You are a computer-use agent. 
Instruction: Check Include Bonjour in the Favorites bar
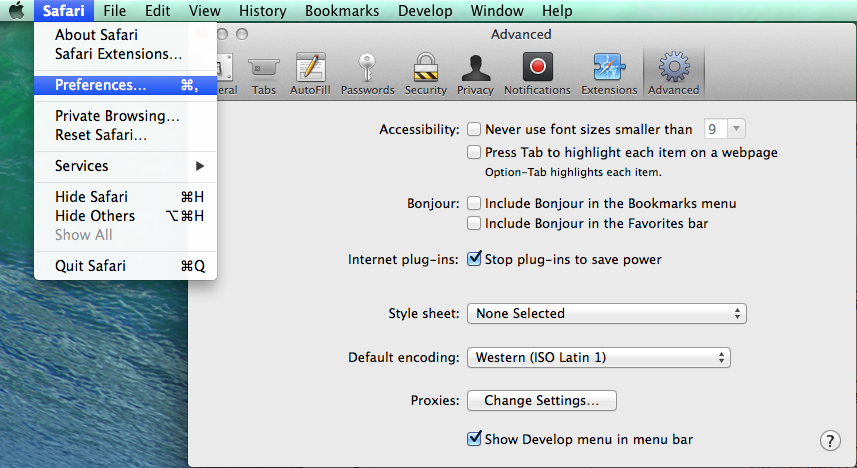(474, 223)
